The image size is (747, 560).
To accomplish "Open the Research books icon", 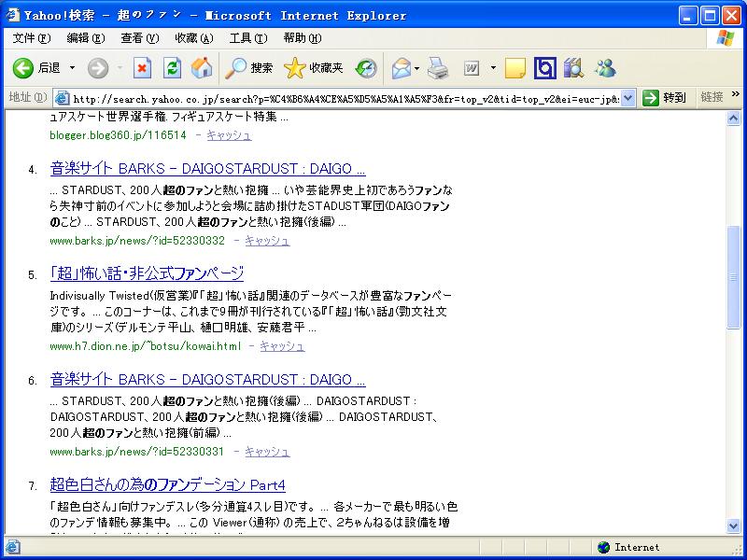I will pos(573,68).
